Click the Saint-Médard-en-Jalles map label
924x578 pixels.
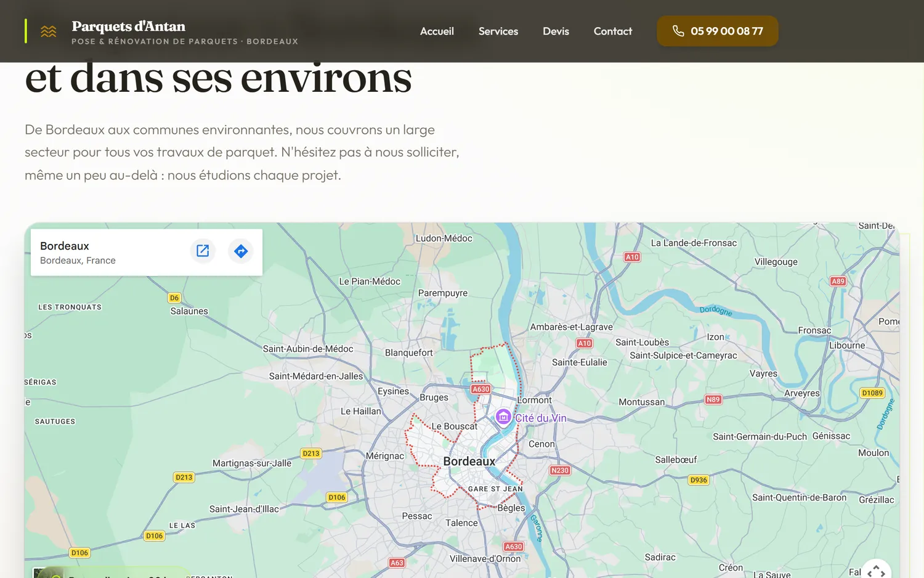click(316, 377)
